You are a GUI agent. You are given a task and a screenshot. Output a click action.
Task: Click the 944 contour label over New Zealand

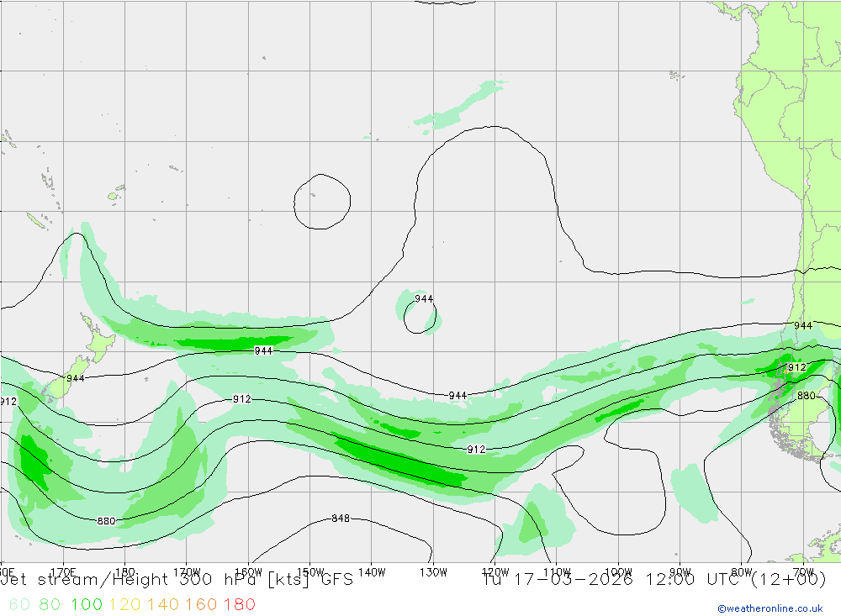[x=75, y=378]
